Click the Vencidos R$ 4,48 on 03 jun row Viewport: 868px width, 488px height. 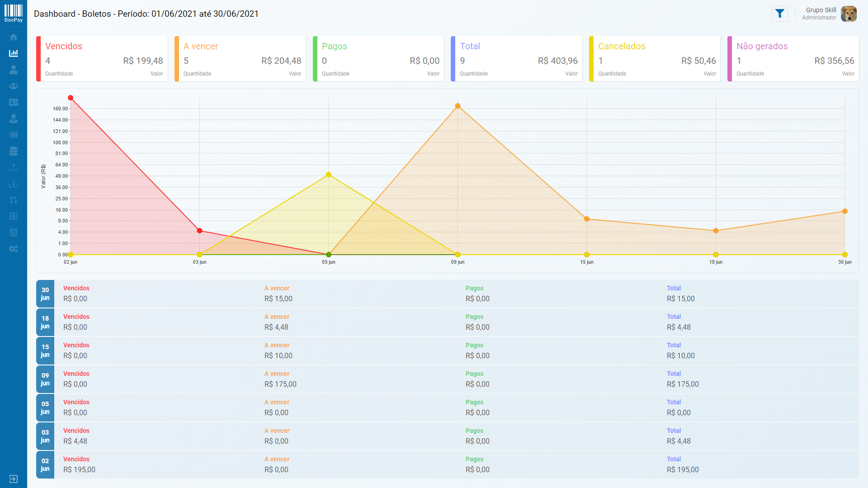point(75,441)
